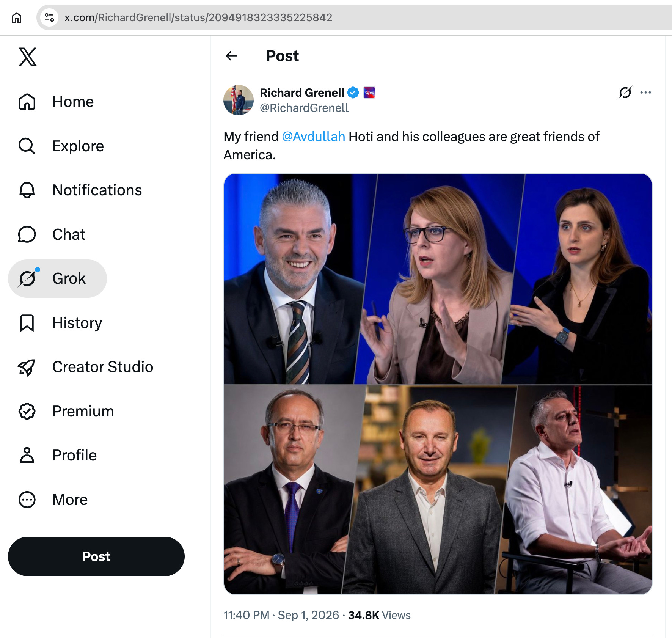Expand the More options menu
672x638 pixels.
[x=53, y=500]
